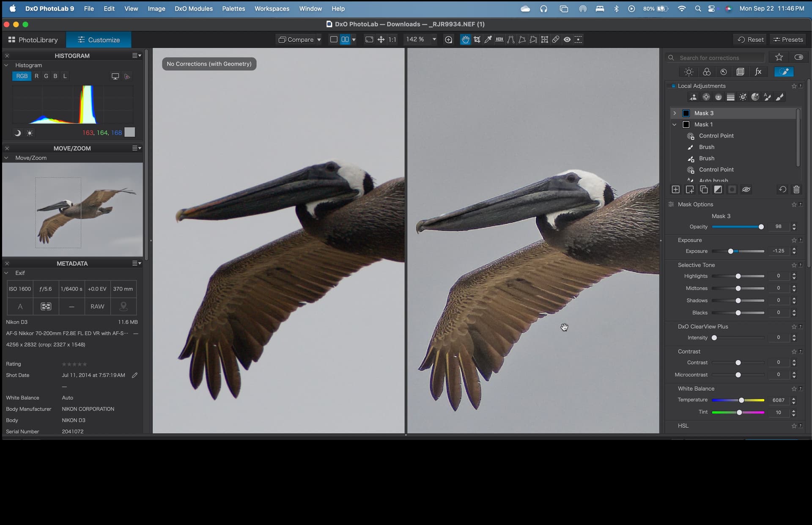
Task: Activate the Repair bandage tool
Action: pos(556,39)
